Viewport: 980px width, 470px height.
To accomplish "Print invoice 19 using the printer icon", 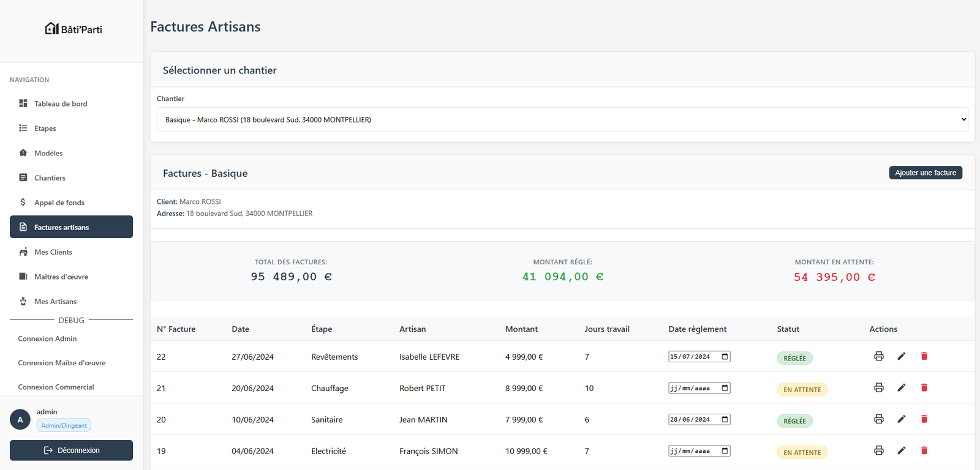I will click(878, 450).
